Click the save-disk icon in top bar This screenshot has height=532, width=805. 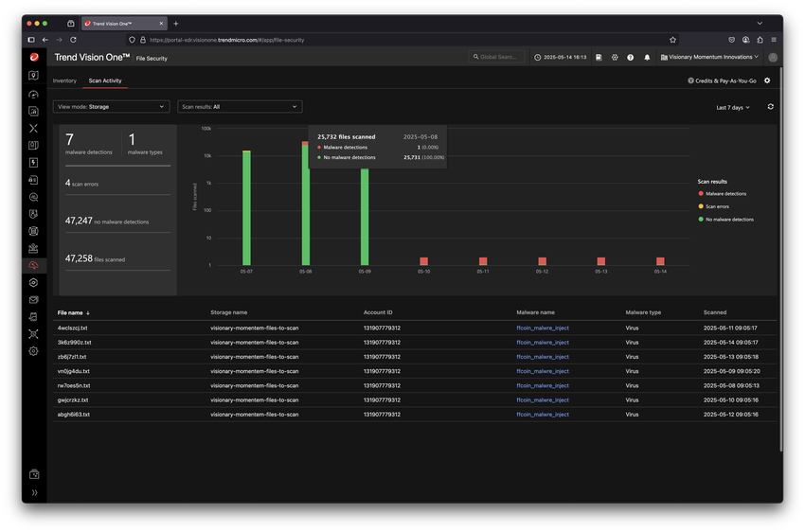[x=599, y=58]
